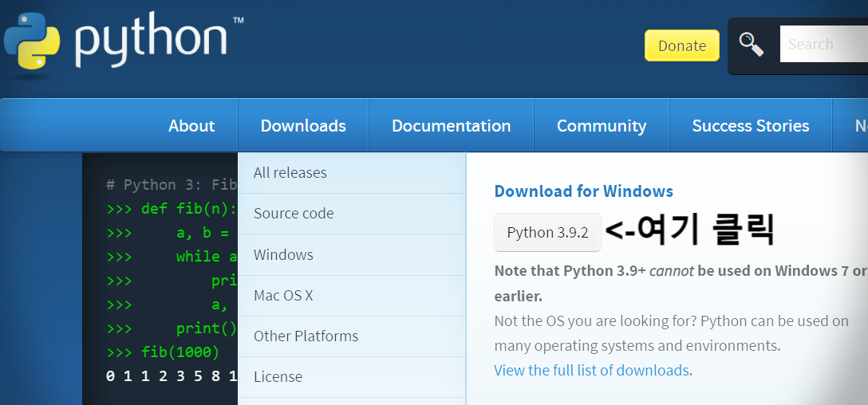Open the Documentation menu

click(x=452, y=126)
